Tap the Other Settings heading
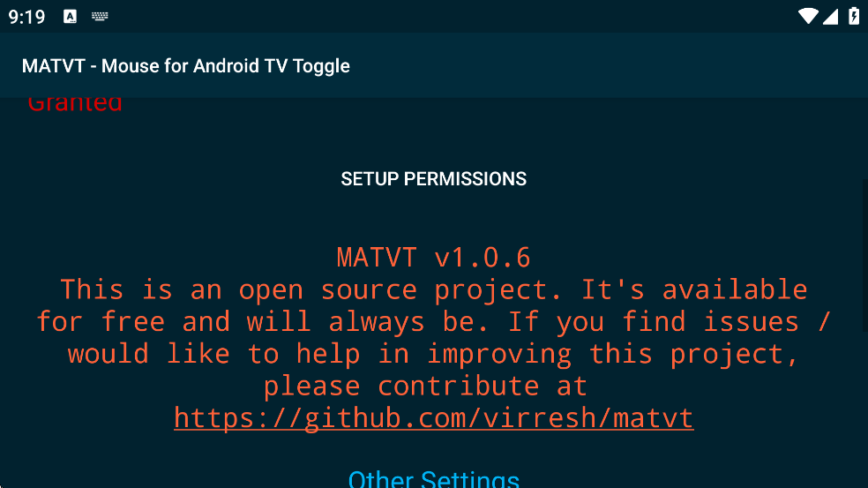 [433, 479]
